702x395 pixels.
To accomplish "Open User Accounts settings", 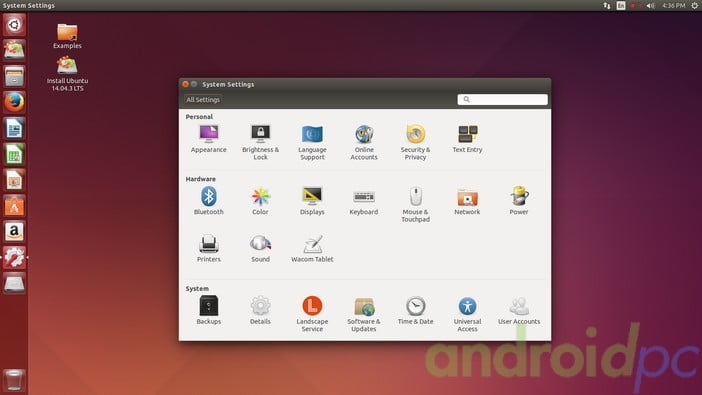I will point(519,311).
